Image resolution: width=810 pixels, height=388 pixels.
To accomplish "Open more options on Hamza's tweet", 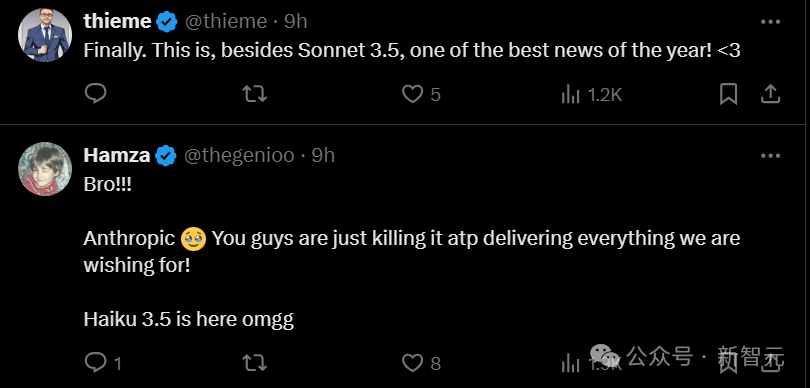I will (x=771, y=156).
